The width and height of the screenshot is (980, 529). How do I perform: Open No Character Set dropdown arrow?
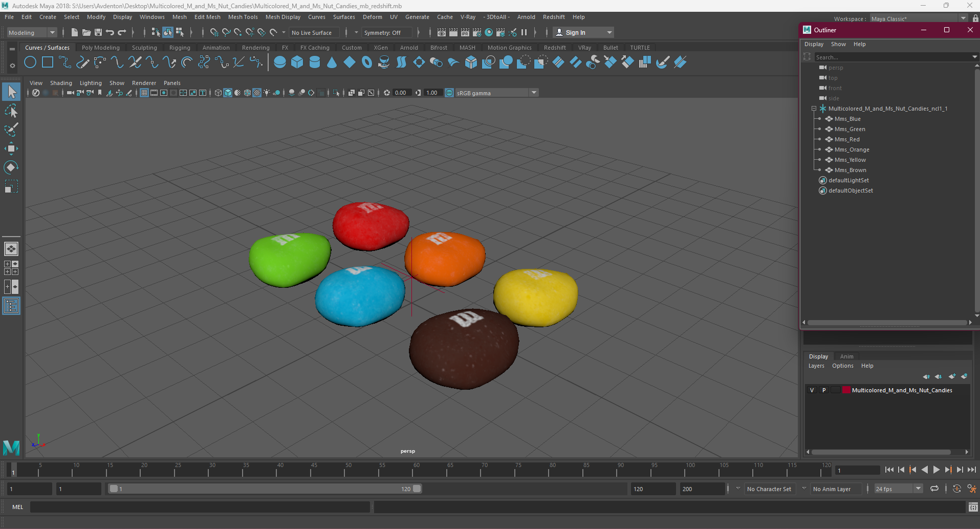pos(738,489)
